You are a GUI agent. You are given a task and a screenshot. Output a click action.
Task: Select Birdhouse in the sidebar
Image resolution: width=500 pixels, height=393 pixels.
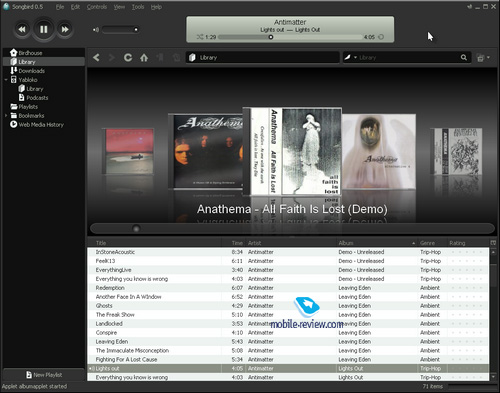coord(44,53)
